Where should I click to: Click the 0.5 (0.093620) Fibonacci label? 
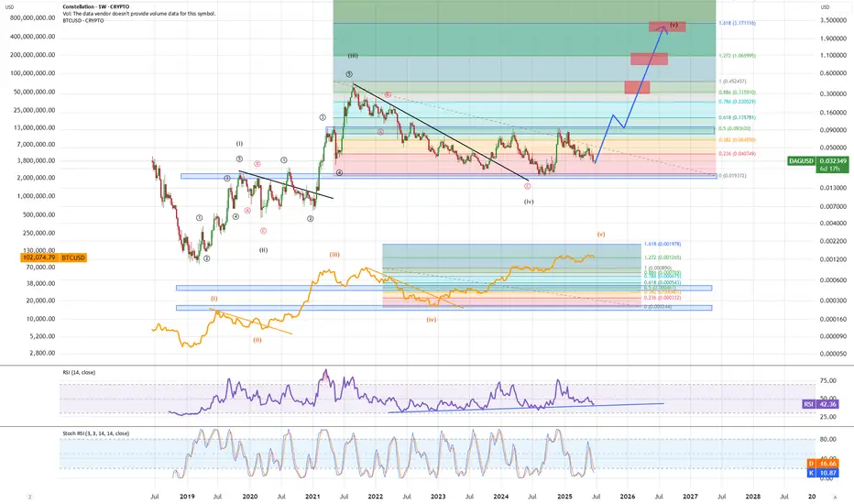735,128
